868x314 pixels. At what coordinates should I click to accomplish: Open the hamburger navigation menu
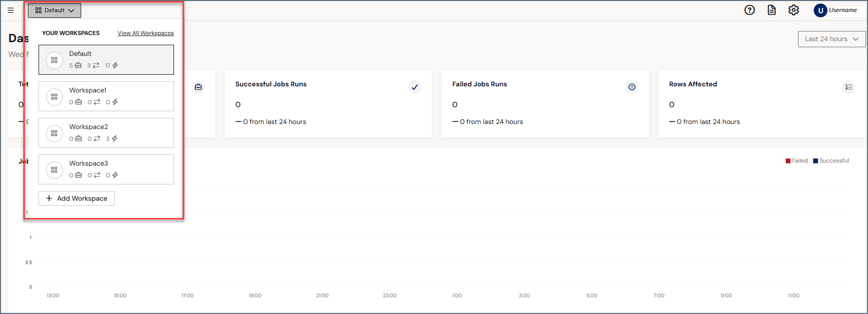11,10
